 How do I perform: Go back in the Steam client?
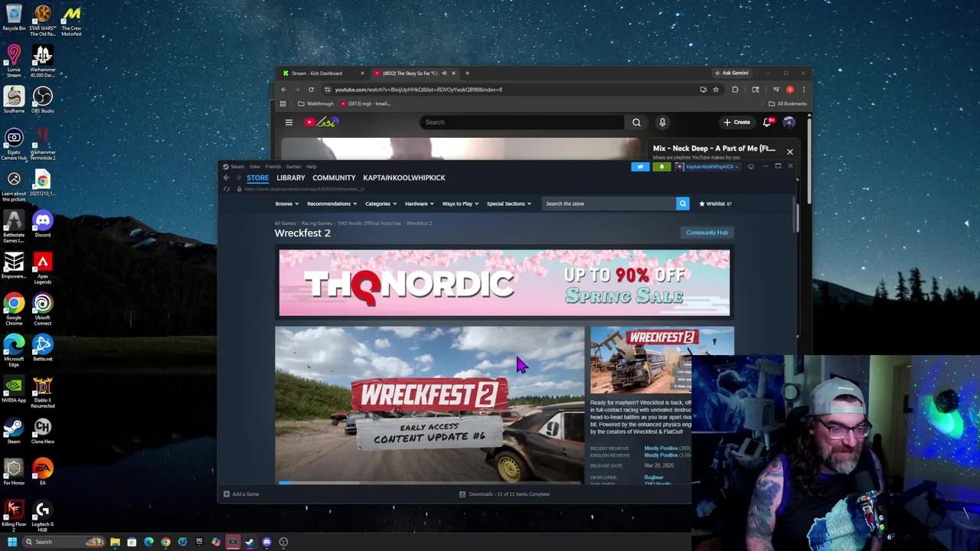227,178
